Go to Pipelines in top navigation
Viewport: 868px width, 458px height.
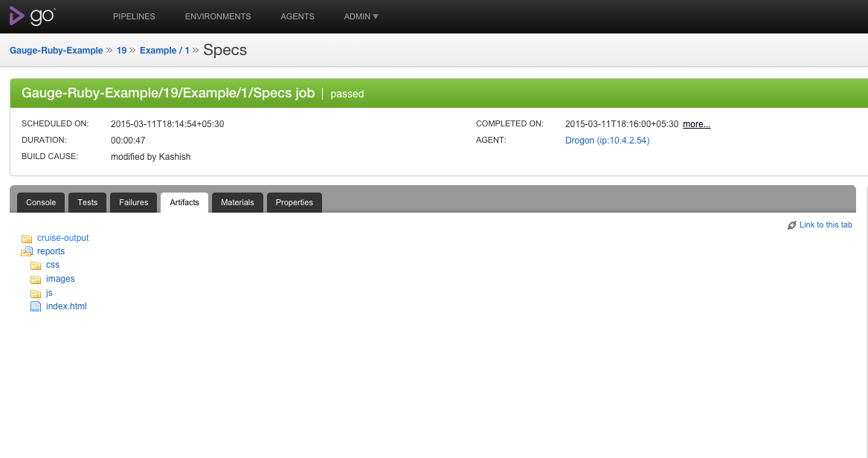pos(134,16)
